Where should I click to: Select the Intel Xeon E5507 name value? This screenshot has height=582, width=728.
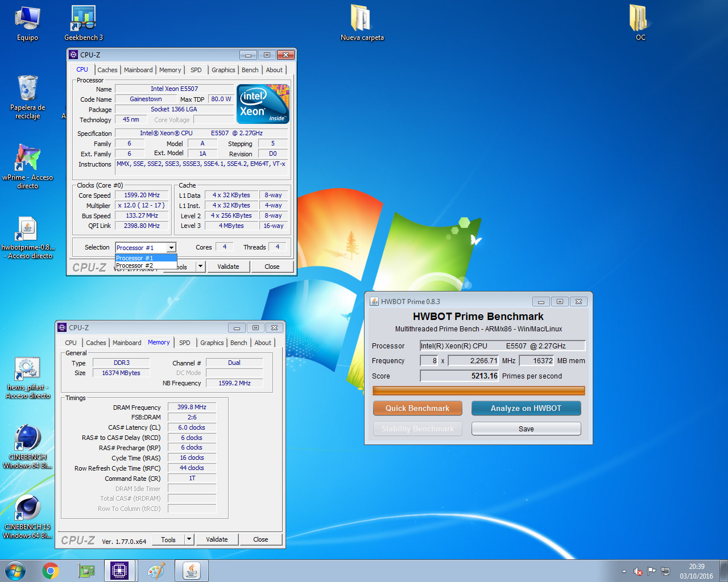click(174, 89)
